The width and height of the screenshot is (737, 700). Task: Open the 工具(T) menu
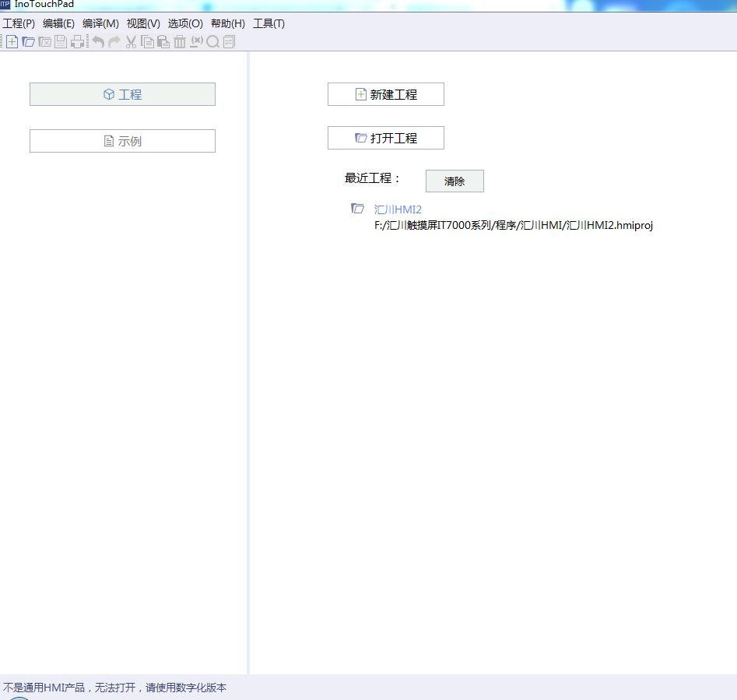(x=268, y=23)
